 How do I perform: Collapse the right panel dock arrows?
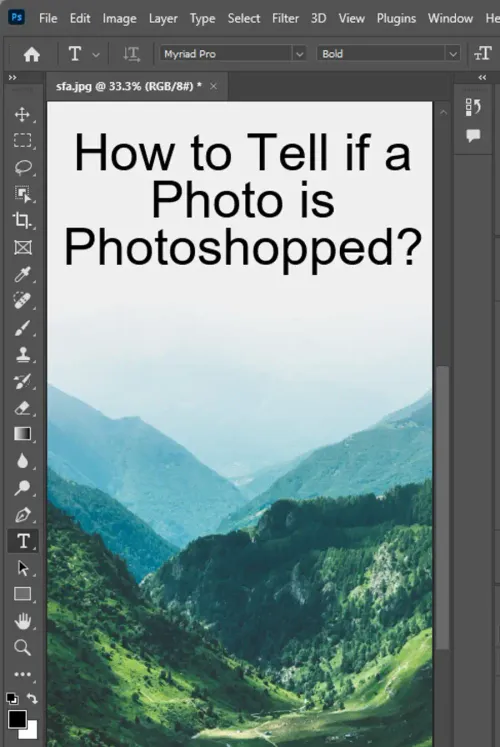pyautogui.click(x=482, y=78)
